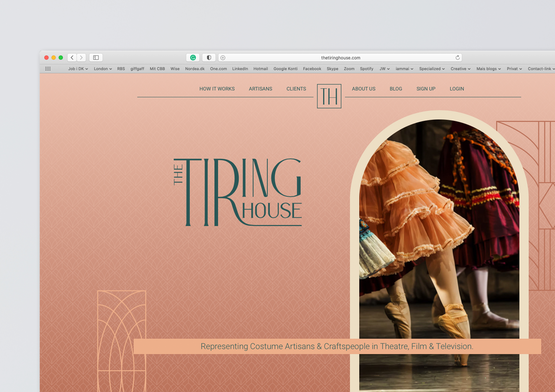The height and width of the screenshot is (392, 555).
Task: Click the large Tiring House hero logo
Action: tap(238, 192)
